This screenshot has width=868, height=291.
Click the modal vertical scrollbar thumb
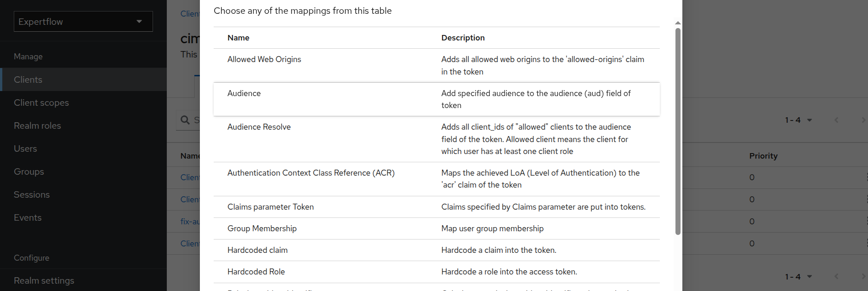(x=678, y=131)
